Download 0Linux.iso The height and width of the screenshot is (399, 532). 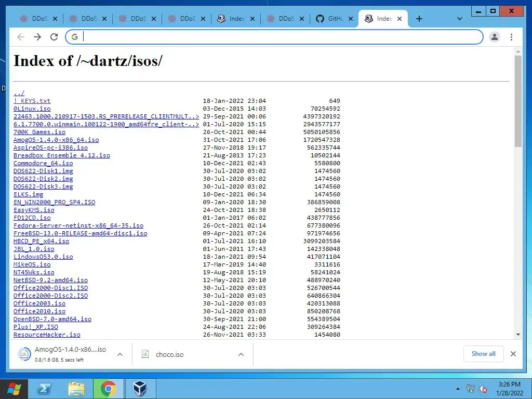pos(32,109)
